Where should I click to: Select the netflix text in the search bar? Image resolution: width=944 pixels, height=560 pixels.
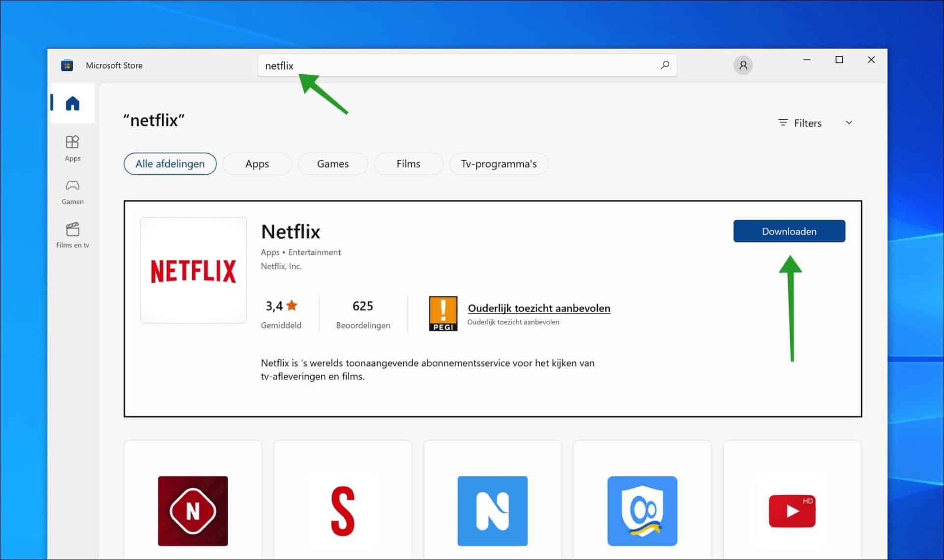coord(279,65)
